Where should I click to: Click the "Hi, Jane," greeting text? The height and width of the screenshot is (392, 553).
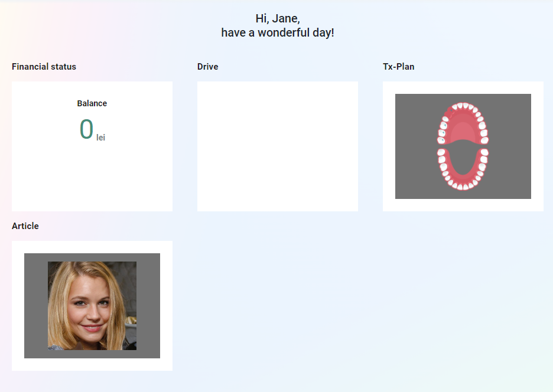pos(277,18)
